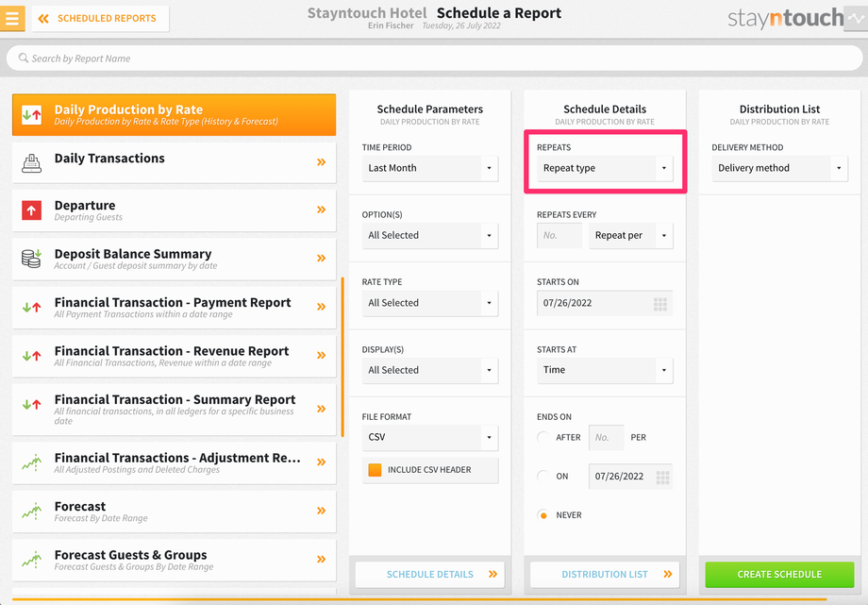Screen dimensions: 868x605
Task: Click the chevron on Summary Report row
Action: (321, 409)
